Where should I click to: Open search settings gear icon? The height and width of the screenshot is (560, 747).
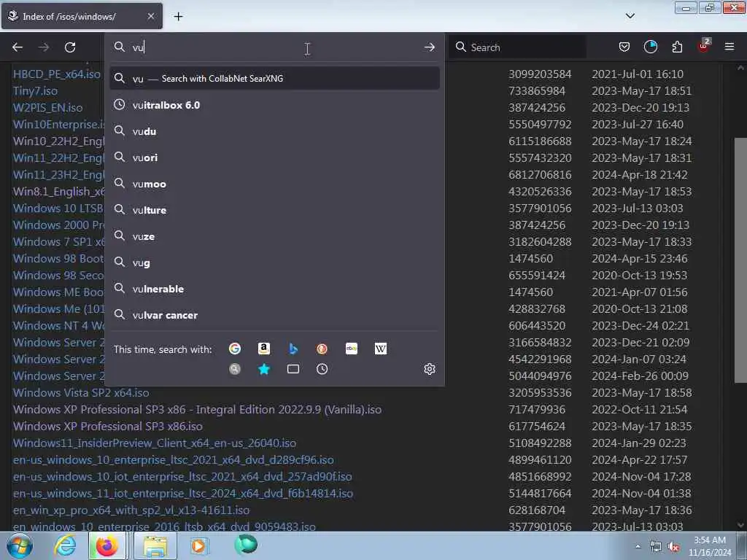(x=429, y=369)
